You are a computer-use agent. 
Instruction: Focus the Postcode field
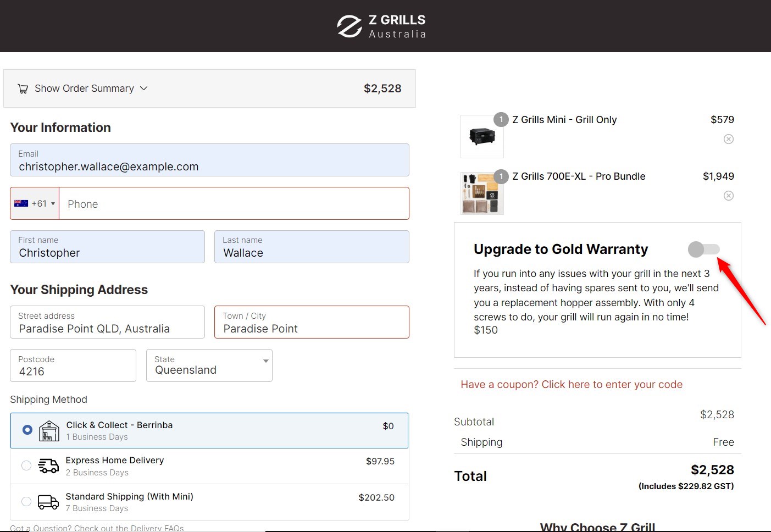click(73, 365)
